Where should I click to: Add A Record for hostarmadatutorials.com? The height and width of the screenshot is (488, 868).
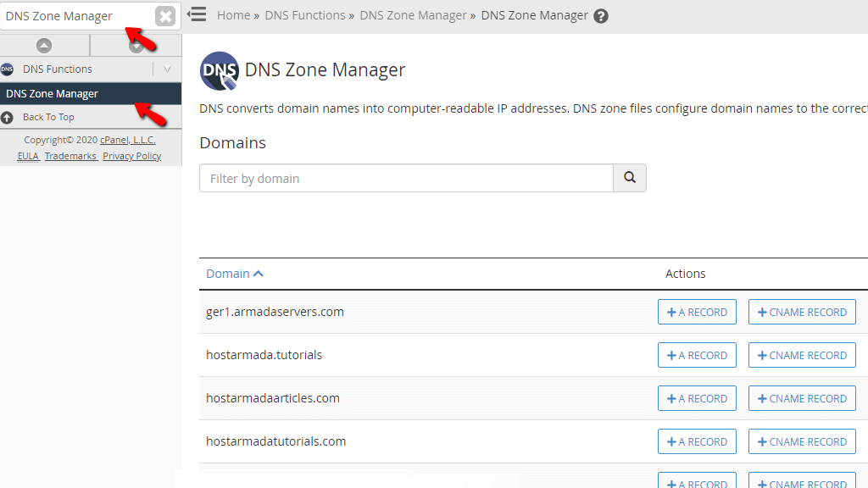[697, 441]
